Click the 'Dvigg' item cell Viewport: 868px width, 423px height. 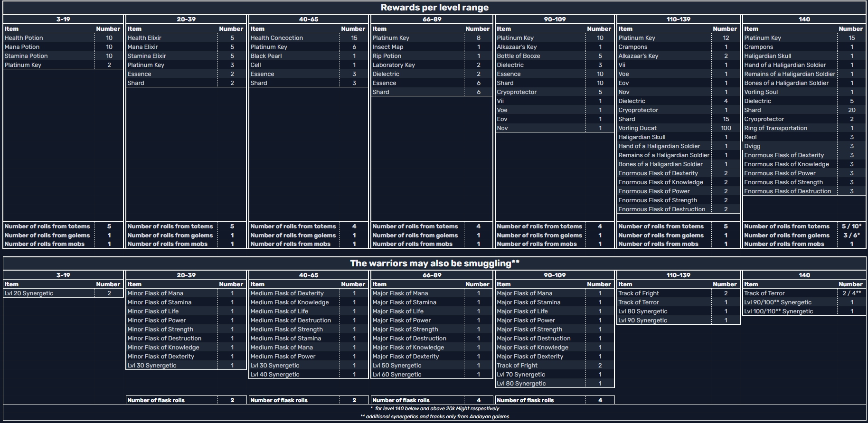(x=790, y=146)
